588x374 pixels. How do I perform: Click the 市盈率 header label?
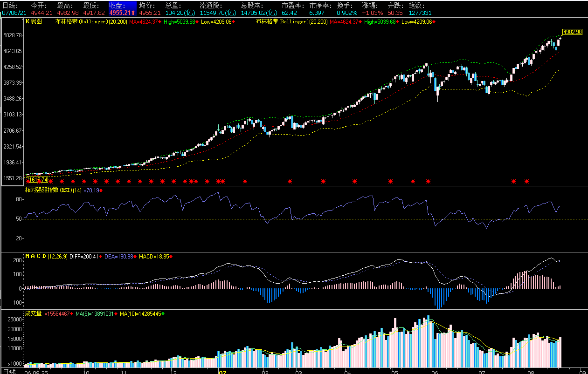click(293, 6)
